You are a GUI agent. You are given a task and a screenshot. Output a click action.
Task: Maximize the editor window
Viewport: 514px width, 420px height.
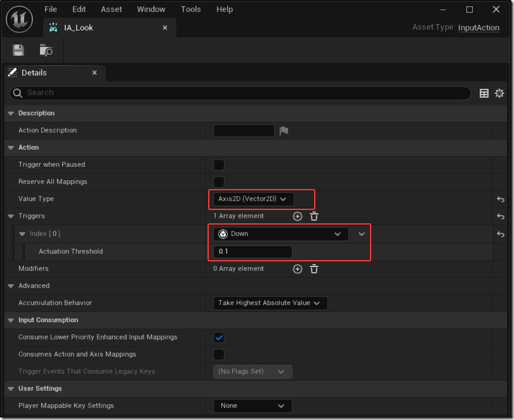(x=470, y=10)
